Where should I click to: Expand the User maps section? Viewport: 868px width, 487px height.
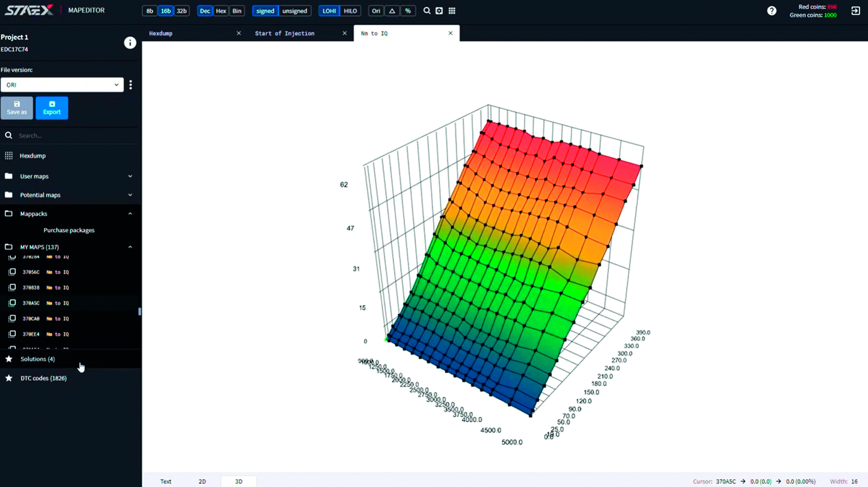(x=130, y=176)
